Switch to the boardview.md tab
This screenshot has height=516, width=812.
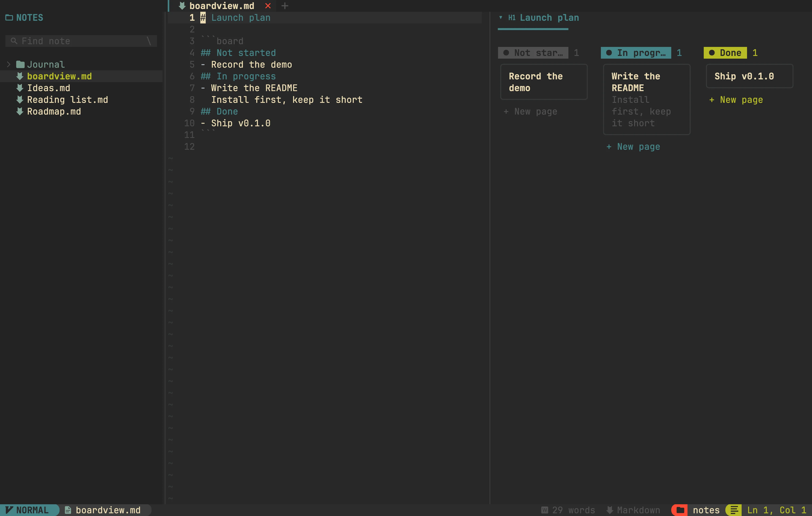(x=221, y=6)
